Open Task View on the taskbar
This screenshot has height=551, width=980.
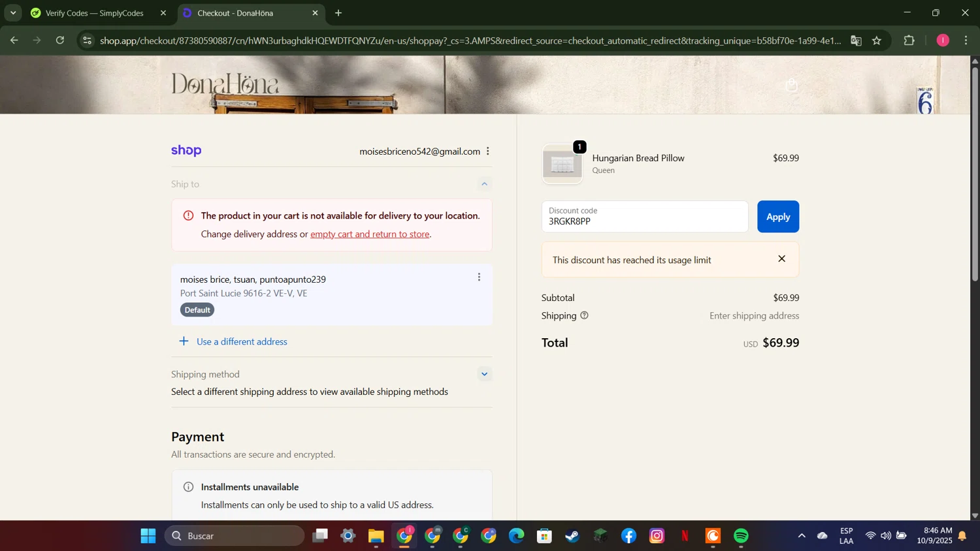pyautogui.click(x=320, y=536)
